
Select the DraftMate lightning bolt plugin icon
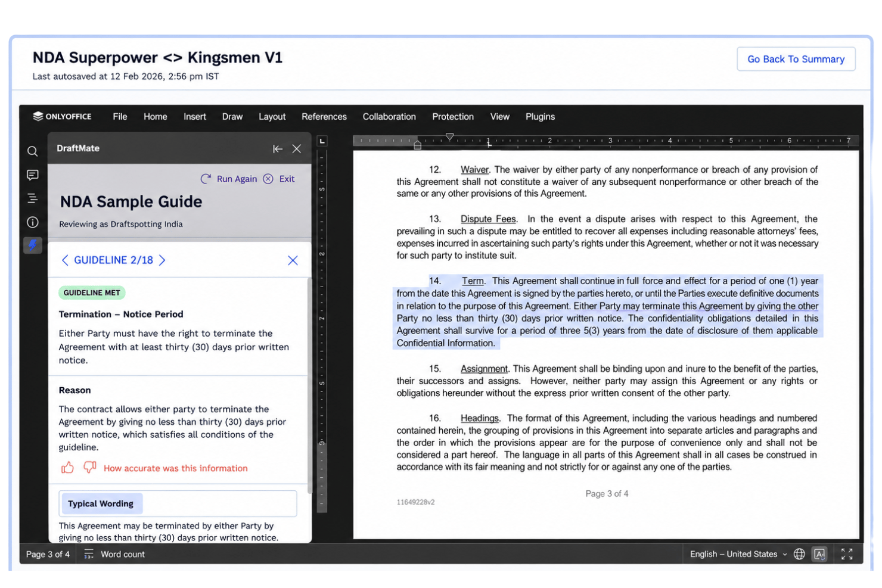pyautogui.click(x=33, y=245)
